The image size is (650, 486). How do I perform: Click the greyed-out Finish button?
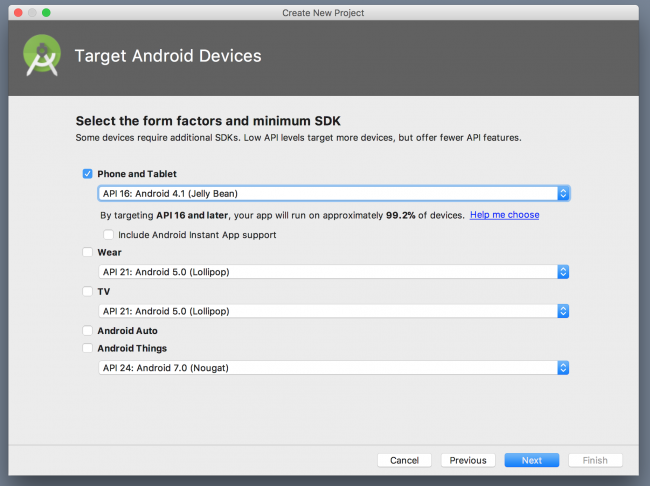(x=595, y=460)
